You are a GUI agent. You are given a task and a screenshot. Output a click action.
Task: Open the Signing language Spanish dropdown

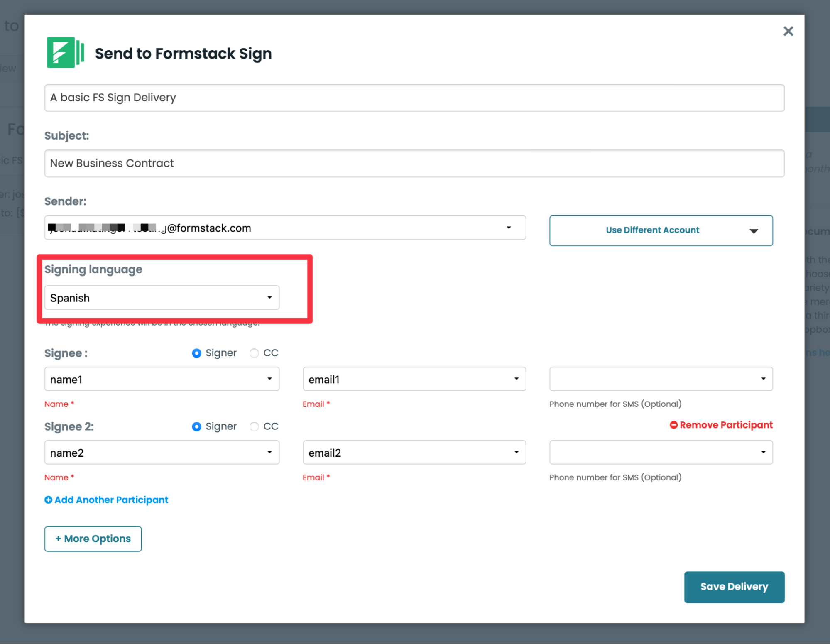click(x=162, y=298)
